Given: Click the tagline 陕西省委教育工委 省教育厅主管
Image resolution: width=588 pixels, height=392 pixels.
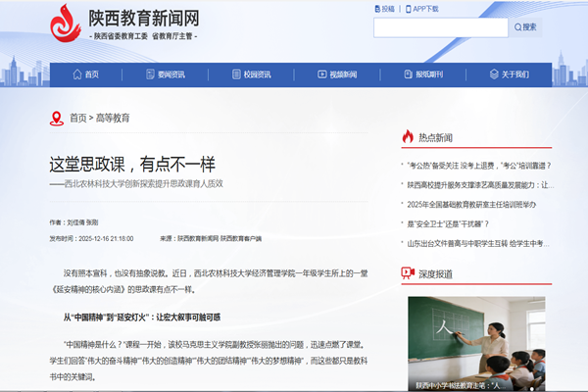Looking at the screenshot, I should pyautogui.click(x=143, y=36).
